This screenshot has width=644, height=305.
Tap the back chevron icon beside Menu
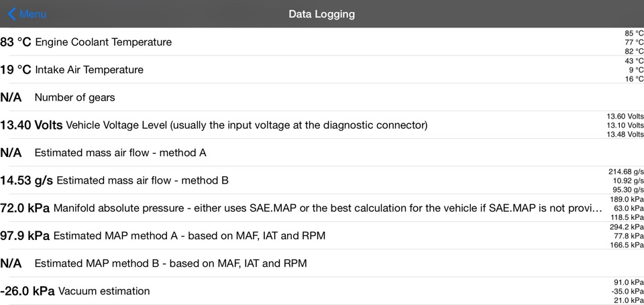(x=11, y=14)
